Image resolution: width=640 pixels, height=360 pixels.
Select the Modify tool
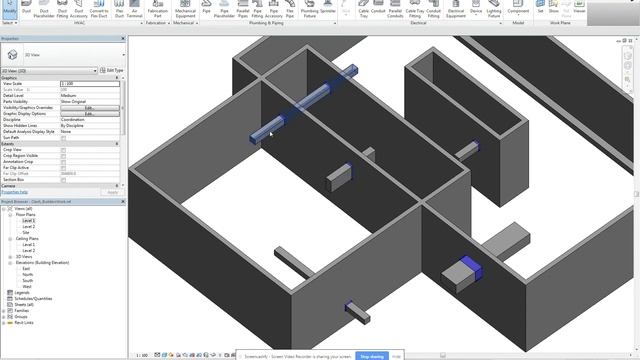click(9, 9)
